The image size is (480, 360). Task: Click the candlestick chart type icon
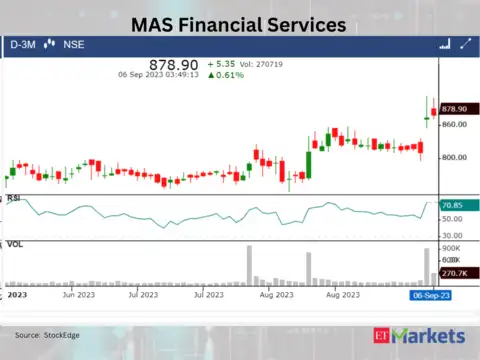pyautogui.click(x=49, y=44)
